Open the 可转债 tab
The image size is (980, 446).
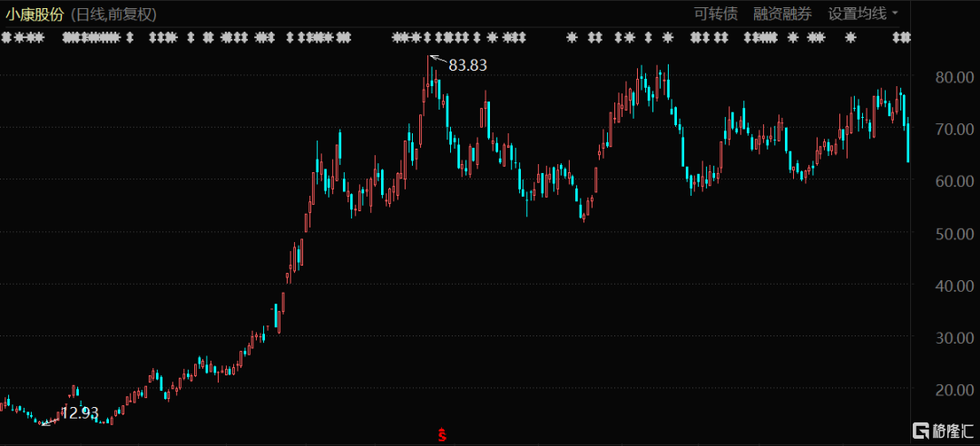[x=715, y=14]
